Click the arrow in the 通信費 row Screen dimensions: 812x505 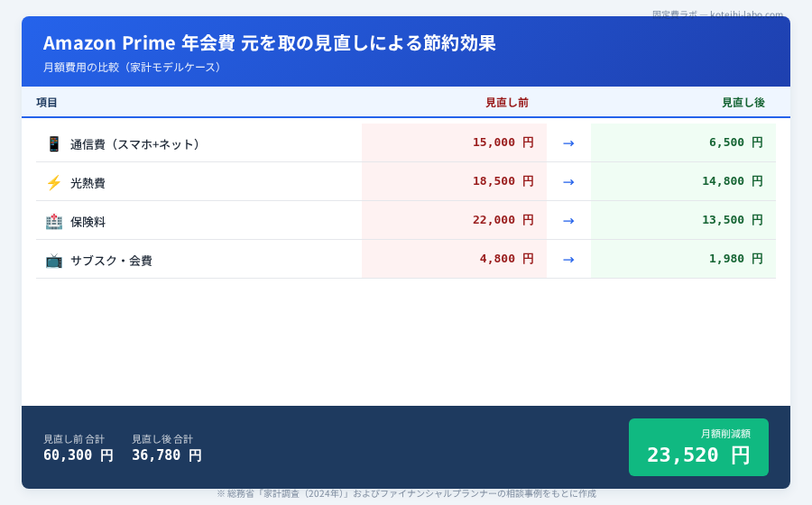pyautogui.click(x=568, y=142)
